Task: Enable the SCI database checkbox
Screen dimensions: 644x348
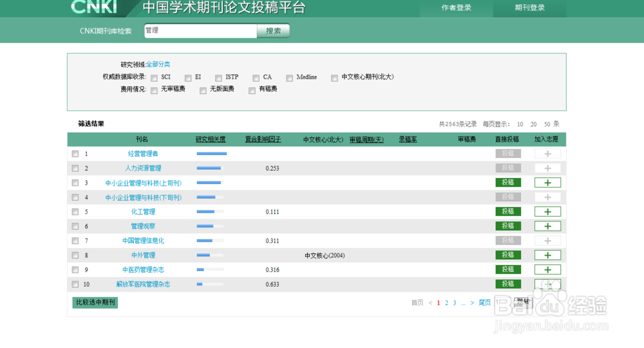Action: click(154, 78)
